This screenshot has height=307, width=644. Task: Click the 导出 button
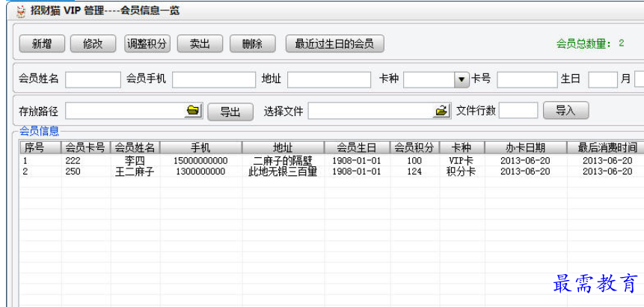(230, 112)
